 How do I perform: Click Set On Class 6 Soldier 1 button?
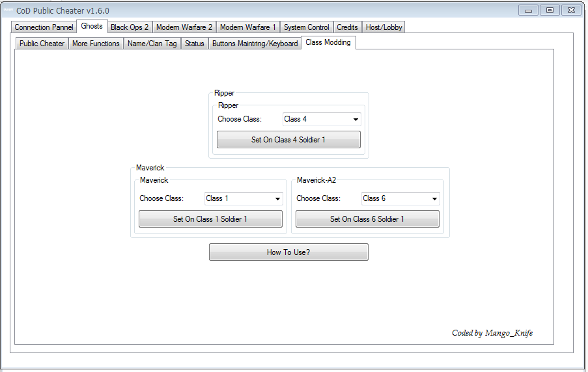click(x=367, y=219)
